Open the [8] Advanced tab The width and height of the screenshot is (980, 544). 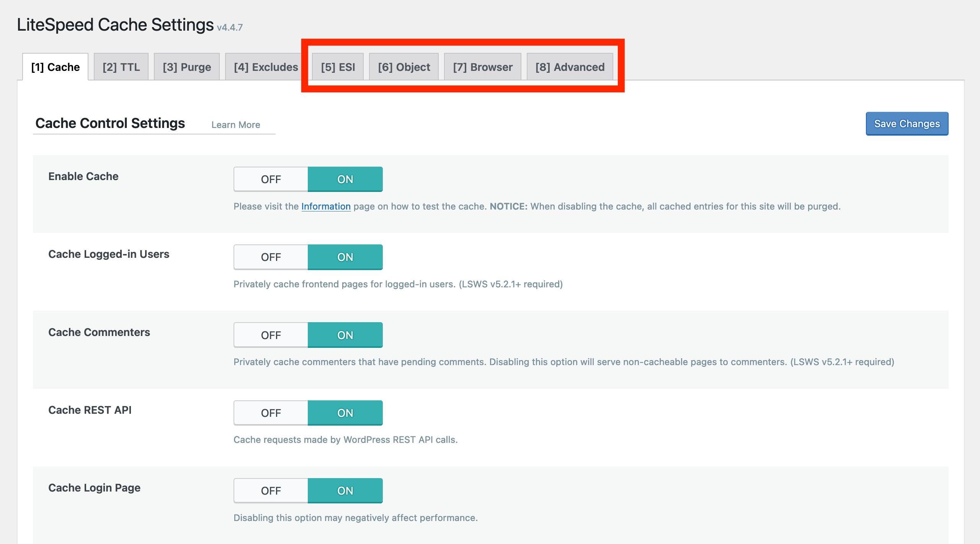[x=570, y=67]
